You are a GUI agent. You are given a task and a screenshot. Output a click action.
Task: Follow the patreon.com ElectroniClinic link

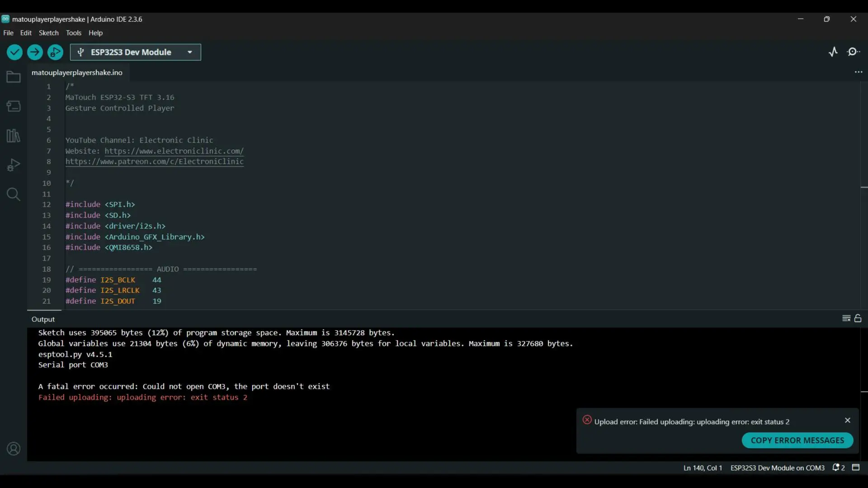pos(155,162)
